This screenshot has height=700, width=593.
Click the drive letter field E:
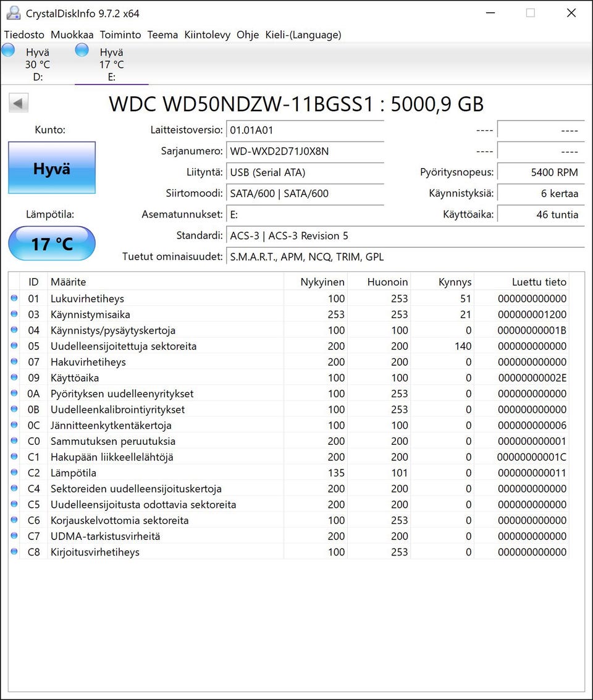click(x=305, y=215)
